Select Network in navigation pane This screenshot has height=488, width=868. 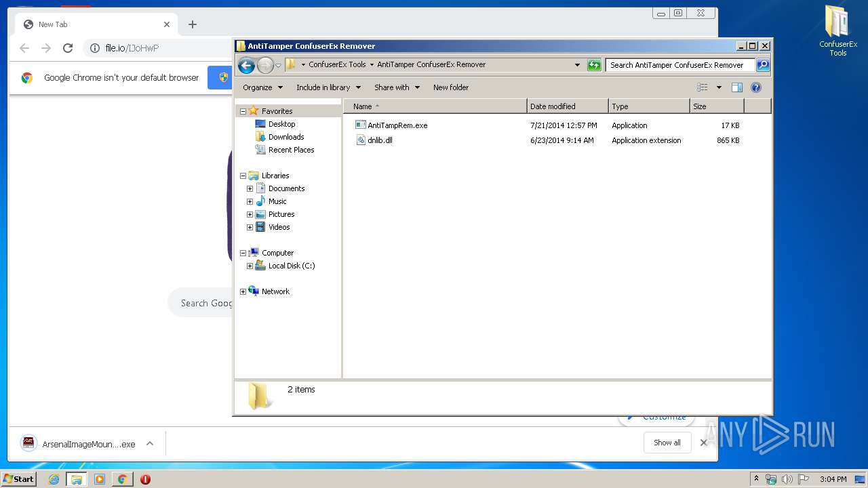click(275, 291)
